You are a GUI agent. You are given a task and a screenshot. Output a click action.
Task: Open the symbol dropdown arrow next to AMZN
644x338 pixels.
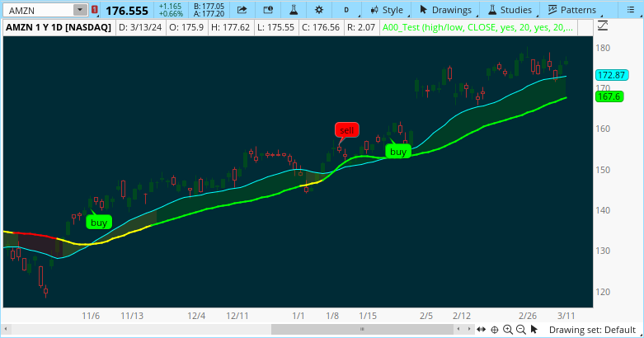pyautogui.click(x=80, y=10)
